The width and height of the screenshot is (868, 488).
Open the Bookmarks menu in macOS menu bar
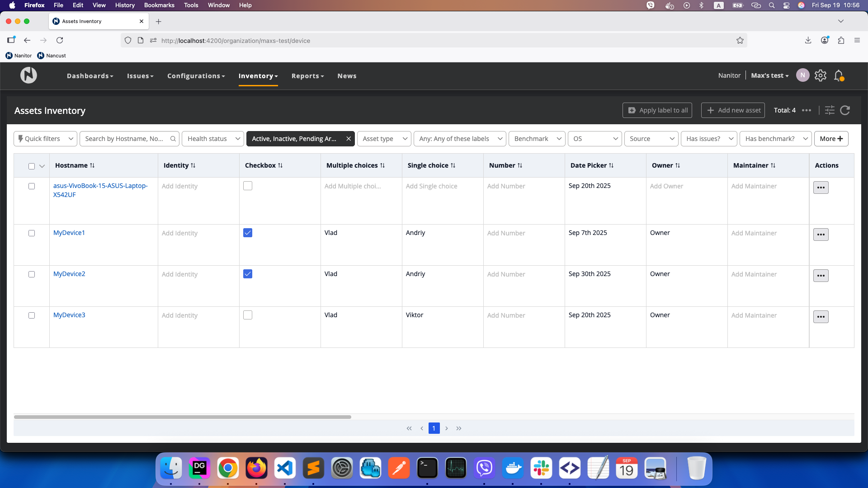[x=159, y=5]
